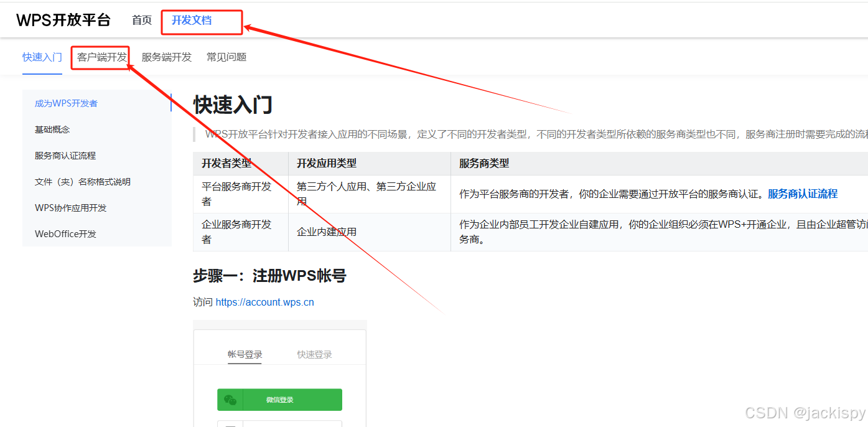Open the bold 服务商认证流程 link in the table
Viewport: 868px width, 427px height.
coord(803,194)
